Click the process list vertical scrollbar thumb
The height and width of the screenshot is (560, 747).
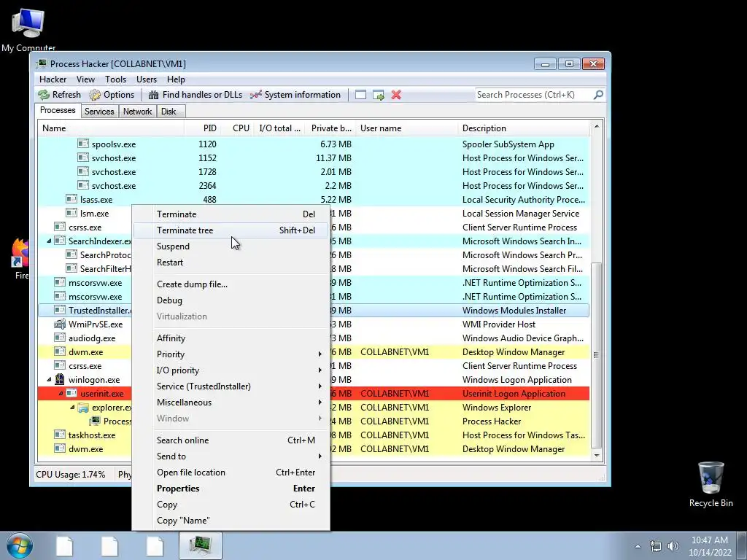click(x=597, y=355)
